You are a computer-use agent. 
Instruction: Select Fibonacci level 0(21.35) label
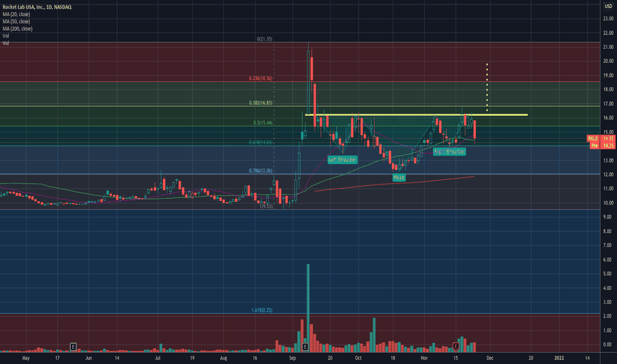point(264,39)
